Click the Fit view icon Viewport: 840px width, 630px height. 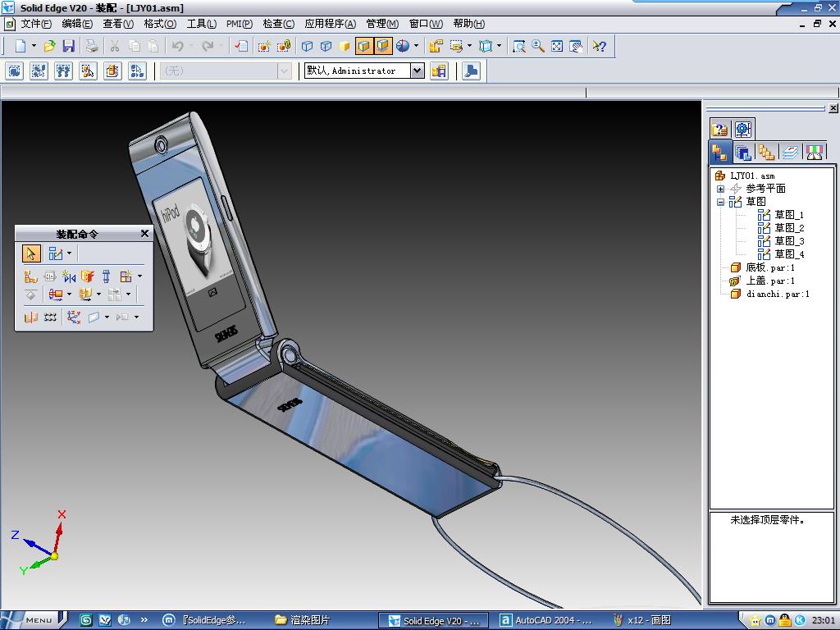tap(557, 47)
